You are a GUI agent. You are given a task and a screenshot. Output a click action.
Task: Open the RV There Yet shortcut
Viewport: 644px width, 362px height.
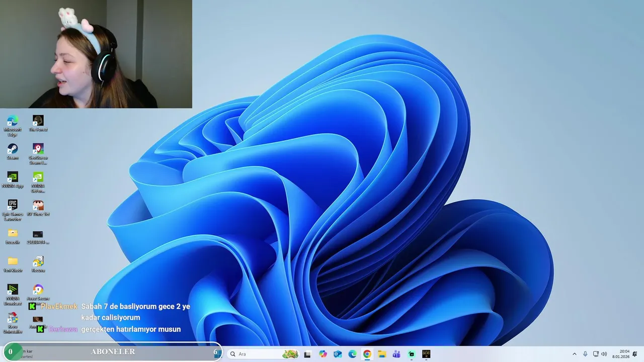pyautogui.click(x=38, y=208)
